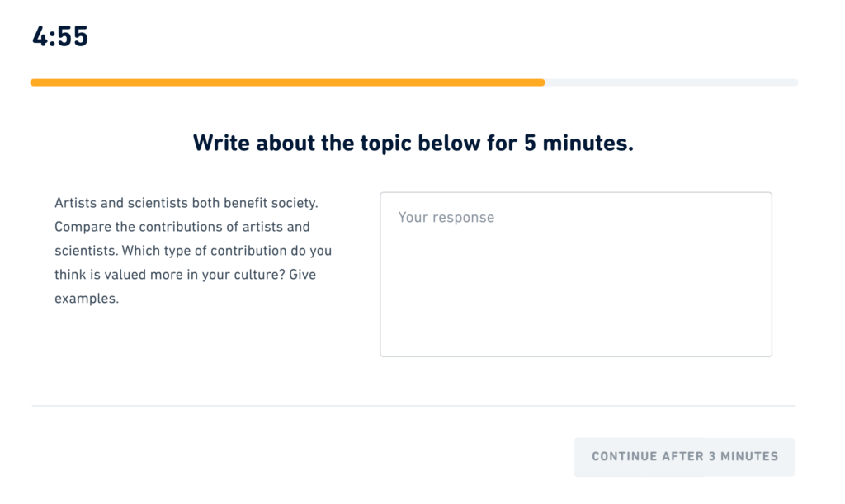Click the line "Artists and scientists both benefit society."
This screenshot has width=845, height=504.
(x=186, y=203)
